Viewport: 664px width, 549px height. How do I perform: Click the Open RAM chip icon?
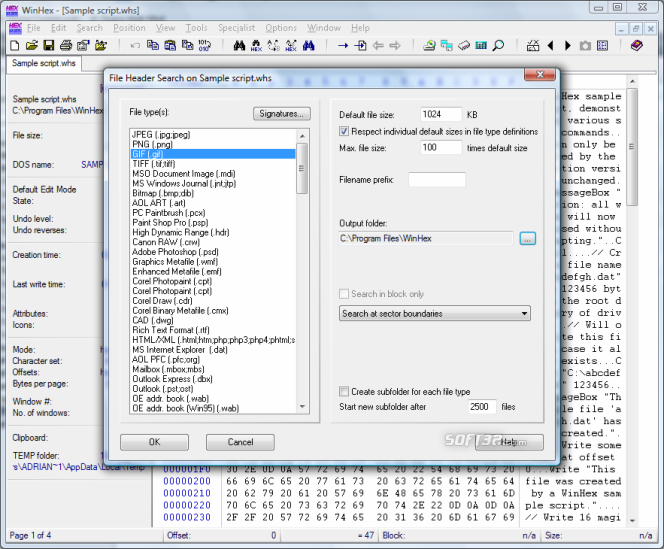[x=464, y=45]
